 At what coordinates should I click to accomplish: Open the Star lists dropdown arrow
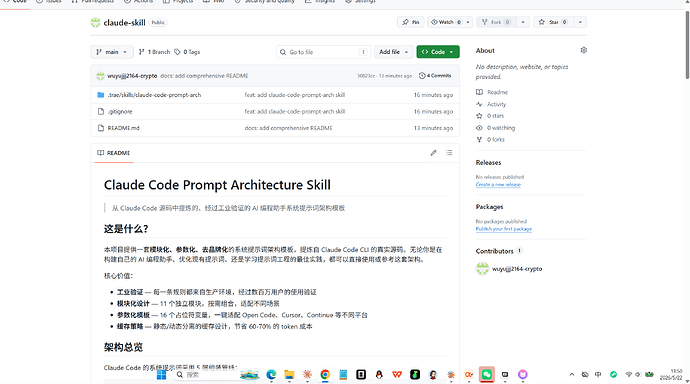580,22
